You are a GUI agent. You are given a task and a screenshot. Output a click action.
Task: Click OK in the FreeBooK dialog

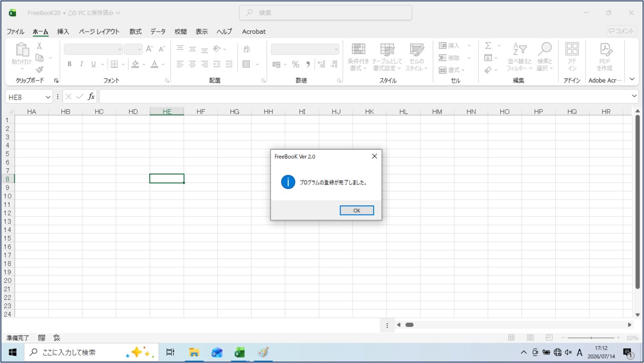point(357,211)
